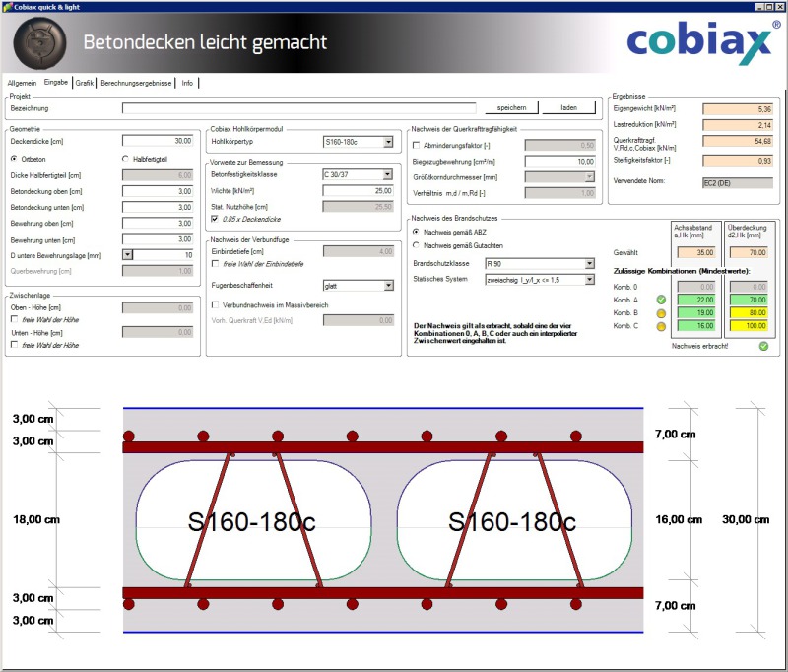Screen dimensions: 788x672
Task: Click the Wichte input field
Action: 358,191
